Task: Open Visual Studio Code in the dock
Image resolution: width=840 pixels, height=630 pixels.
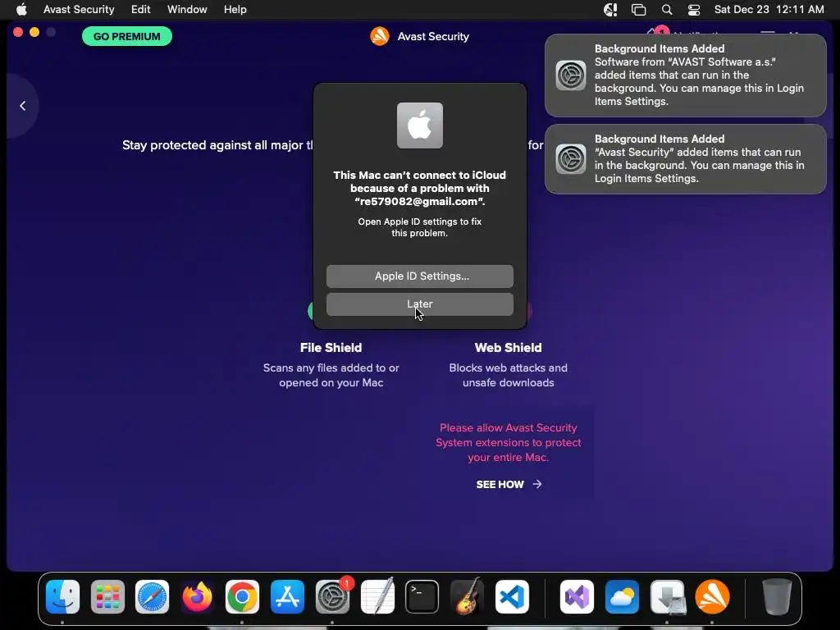Action: point(512,596)
